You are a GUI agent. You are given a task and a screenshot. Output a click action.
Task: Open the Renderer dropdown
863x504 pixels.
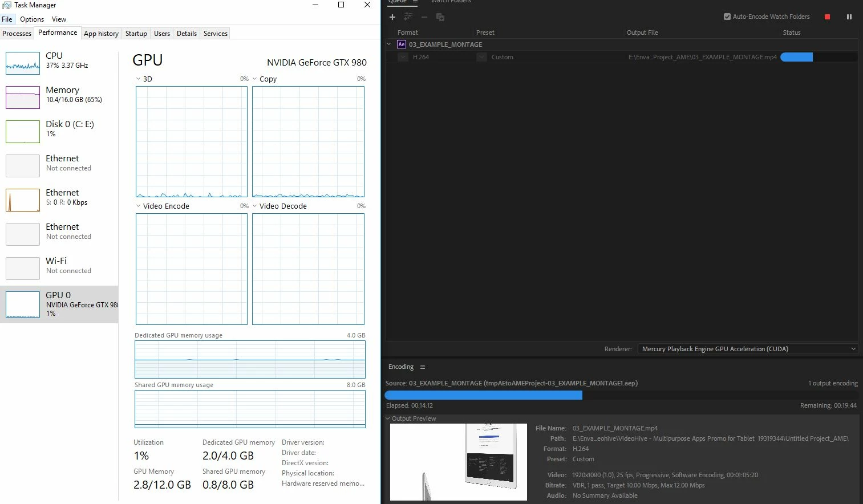pyautogui.click(x=748, y=349)
